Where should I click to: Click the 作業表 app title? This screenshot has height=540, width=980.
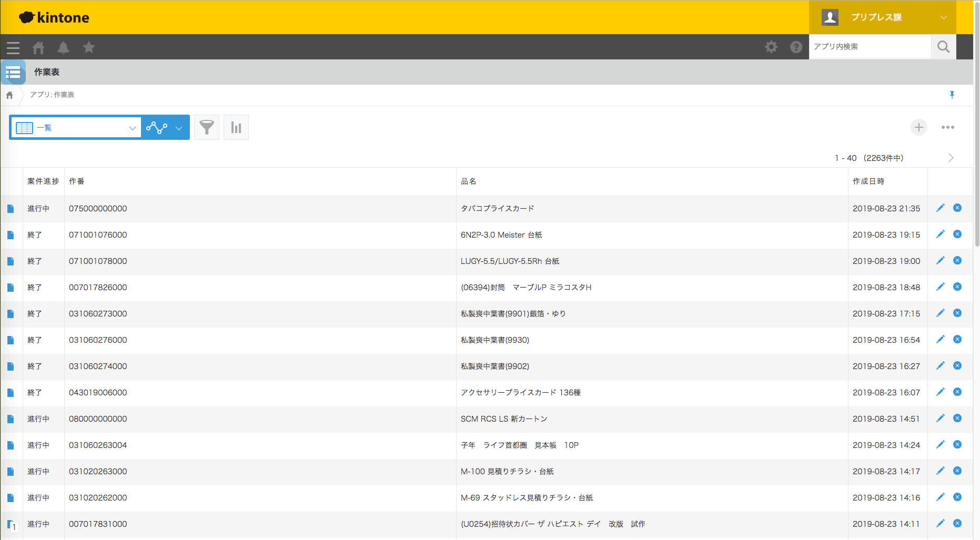pos(47,72)
